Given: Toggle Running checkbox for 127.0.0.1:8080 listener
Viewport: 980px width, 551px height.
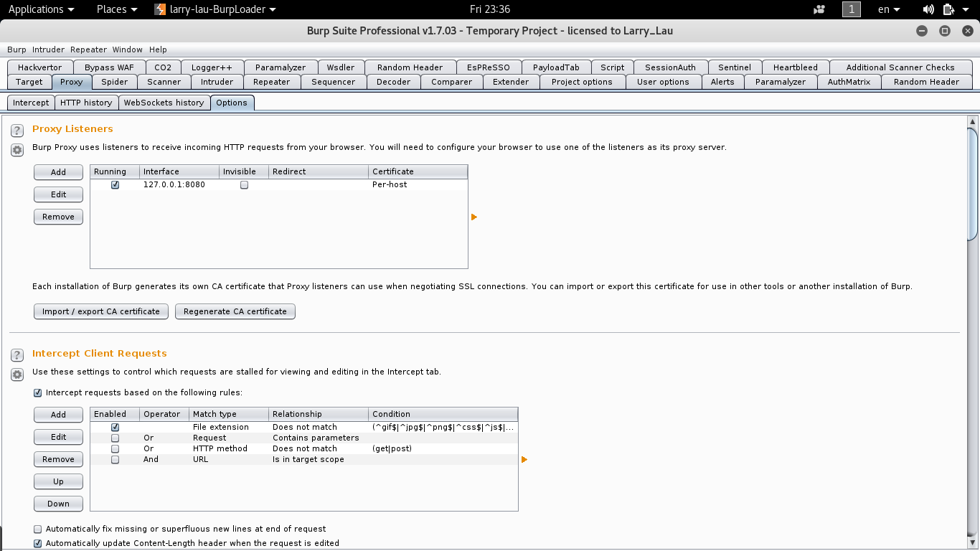Looking at the screenshot, I should tap(115, 184).
